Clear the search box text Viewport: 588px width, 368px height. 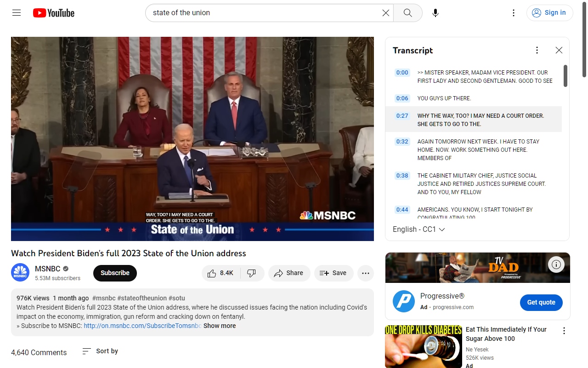386,13
